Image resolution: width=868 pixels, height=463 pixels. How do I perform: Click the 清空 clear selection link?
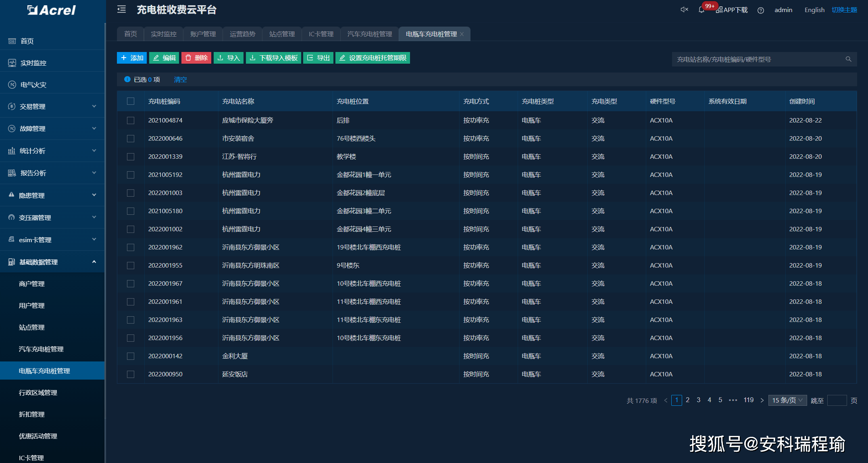coord(180,80)
